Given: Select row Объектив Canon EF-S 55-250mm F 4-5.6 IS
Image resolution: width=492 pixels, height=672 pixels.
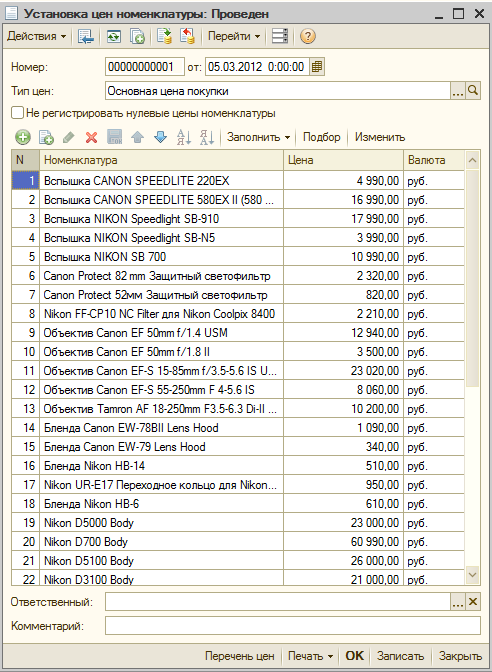Looking at the screenshot, I should pos(238,390).
